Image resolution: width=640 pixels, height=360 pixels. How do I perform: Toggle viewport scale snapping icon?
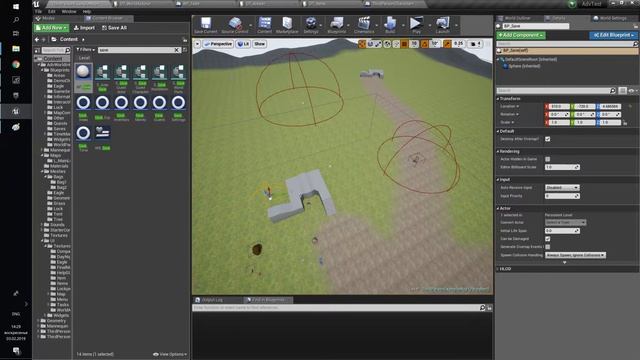tap(447, 44)
